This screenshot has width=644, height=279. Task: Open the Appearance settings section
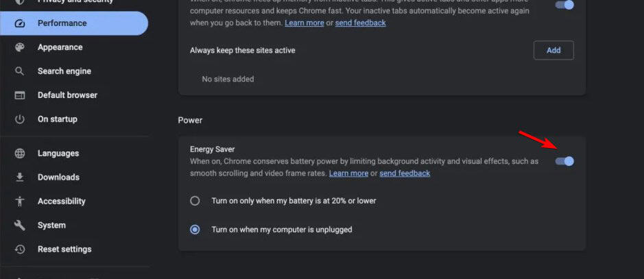[60, 47]
